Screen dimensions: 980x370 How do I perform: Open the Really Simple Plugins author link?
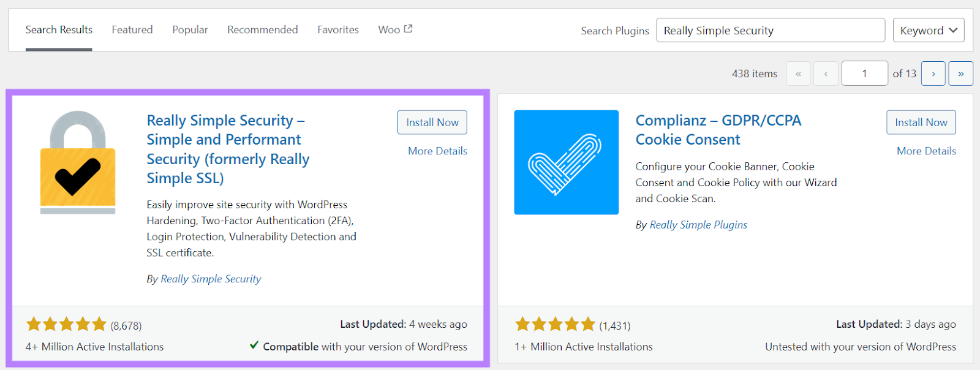click(698, 225)
